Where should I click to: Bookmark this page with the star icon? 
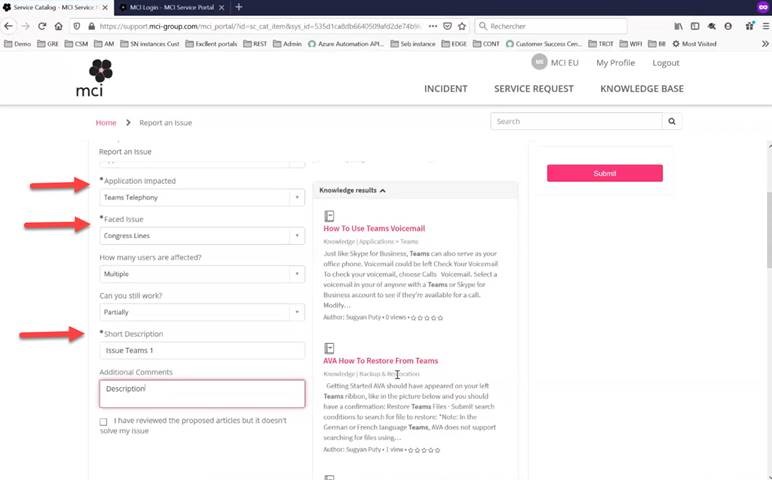click(x=462, y=26)
